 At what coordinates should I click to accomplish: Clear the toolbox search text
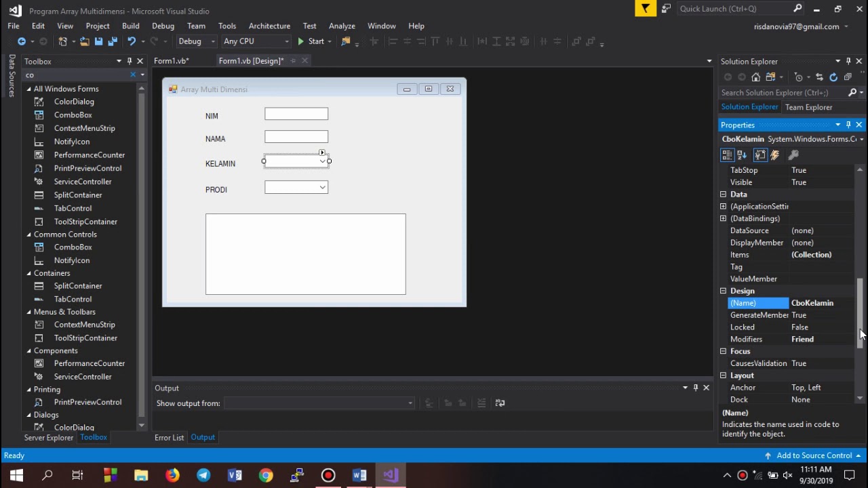coord(133,75)
